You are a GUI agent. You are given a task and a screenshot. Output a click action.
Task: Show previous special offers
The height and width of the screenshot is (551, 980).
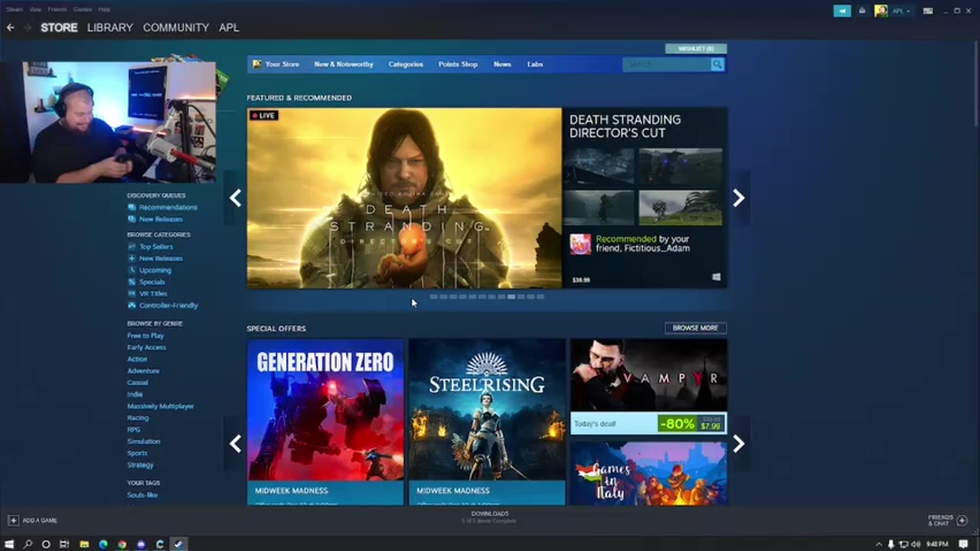coord(235,444)
